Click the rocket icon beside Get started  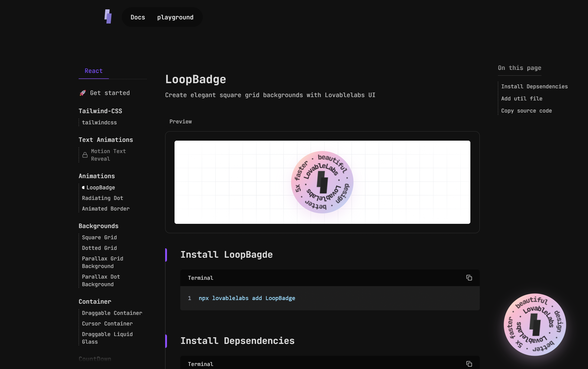coord(83,93)
